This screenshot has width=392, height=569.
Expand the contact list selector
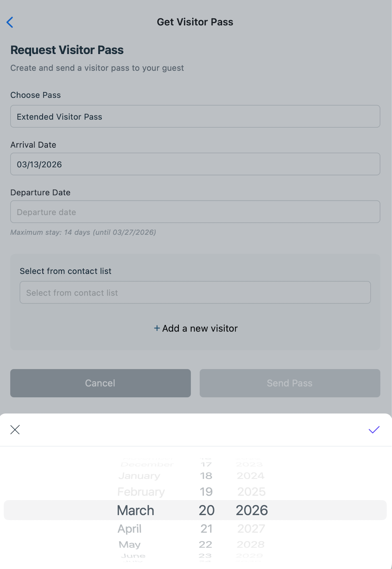195,293
